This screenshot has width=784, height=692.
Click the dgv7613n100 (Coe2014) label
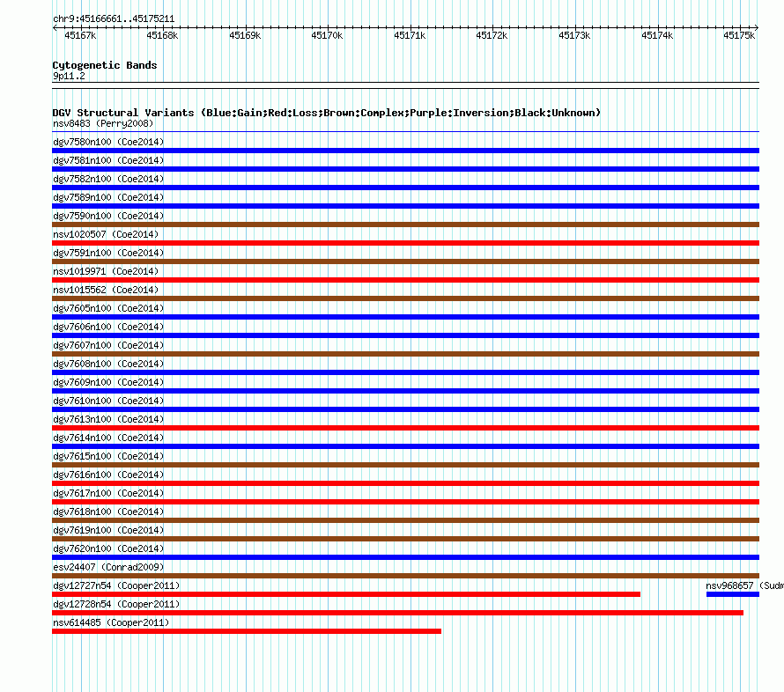pos(108,419)
